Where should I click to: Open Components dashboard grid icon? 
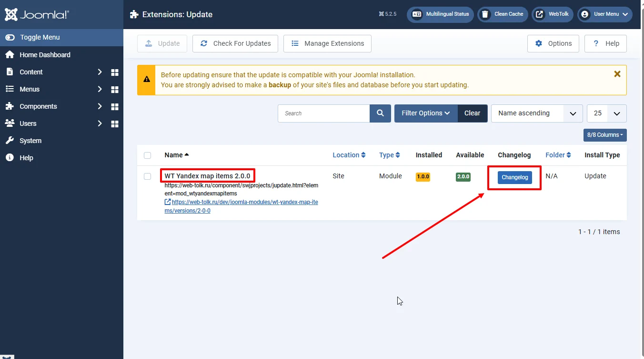coord(115,107)
